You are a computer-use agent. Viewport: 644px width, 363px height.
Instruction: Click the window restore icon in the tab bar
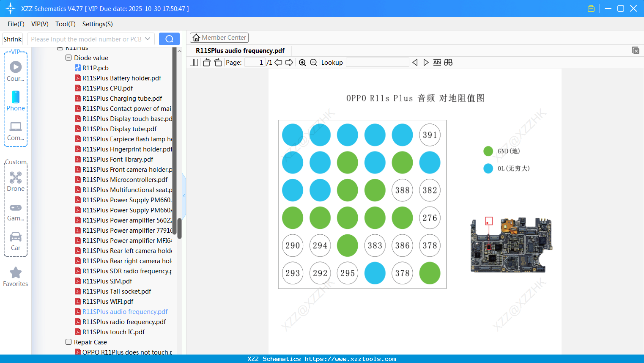pyautogui.click(x=635, y=50)
